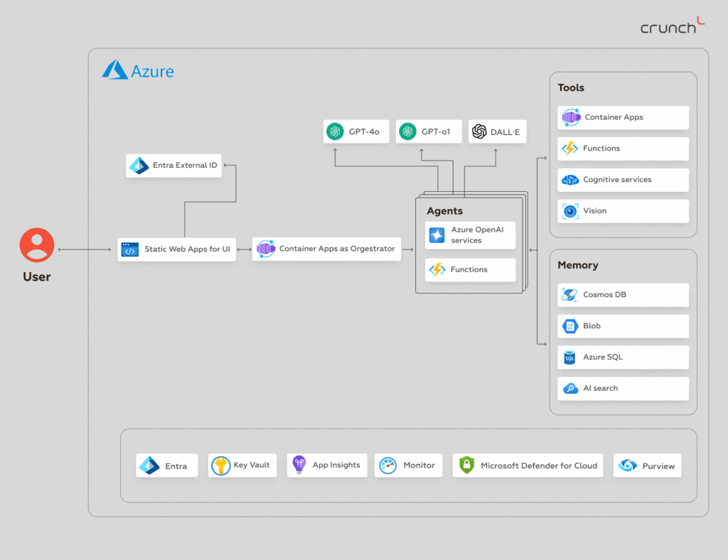Select the Purview label
This screenshot has width=728, height=560.
point(658,466)
